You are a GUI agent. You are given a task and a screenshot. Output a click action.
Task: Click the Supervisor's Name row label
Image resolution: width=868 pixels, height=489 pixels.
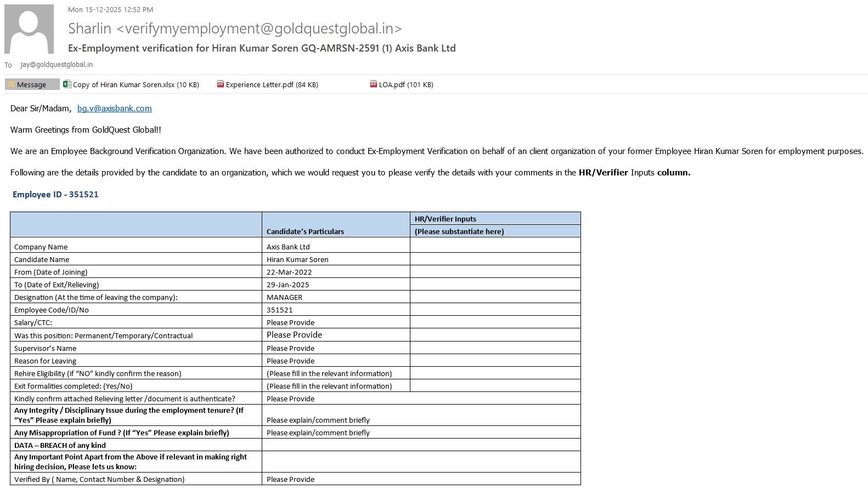46,349
